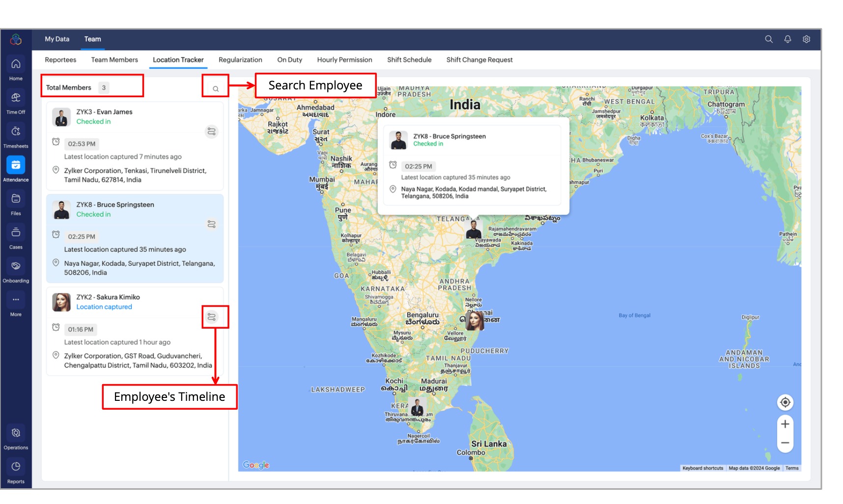Click Sakura Kimiko's map marker near Chennai
Screen dimensions: 843x504
coord(475,321)
